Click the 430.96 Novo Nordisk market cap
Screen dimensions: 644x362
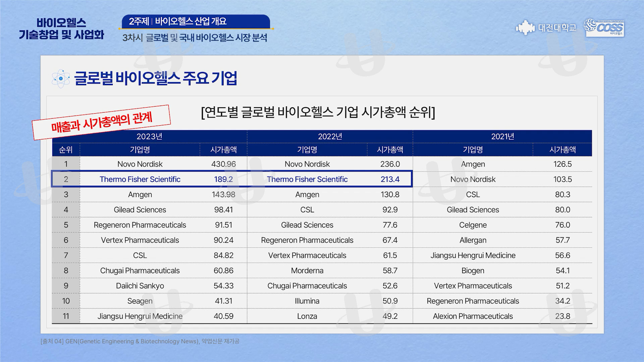tap(223, 164)
